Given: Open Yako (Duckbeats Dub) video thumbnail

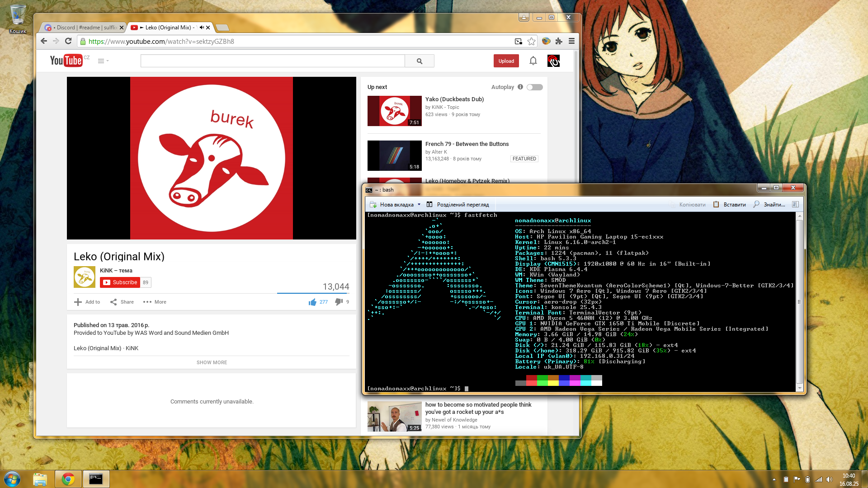Looking at the screenshot, I should pos(394,111).
